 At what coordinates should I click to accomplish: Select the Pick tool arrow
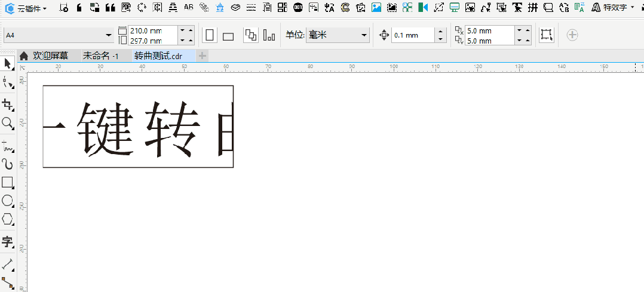[x=7, y=63]
